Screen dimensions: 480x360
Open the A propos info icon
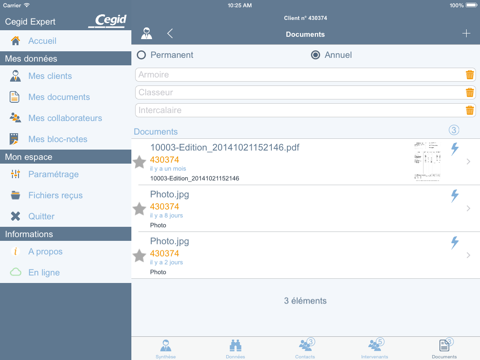[x=15, y=251]
